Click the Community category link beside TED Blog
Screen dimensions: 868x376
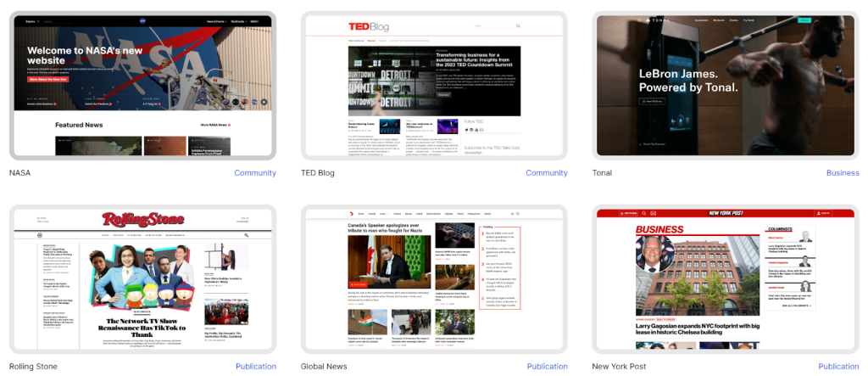point(547,173)
